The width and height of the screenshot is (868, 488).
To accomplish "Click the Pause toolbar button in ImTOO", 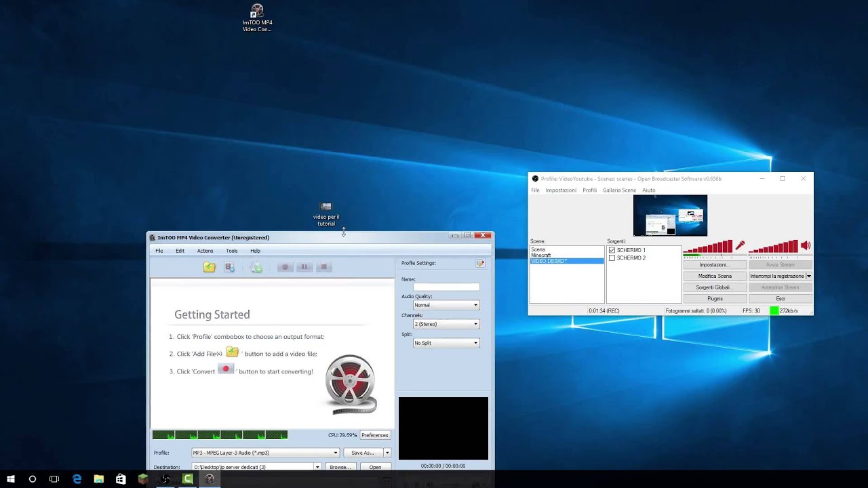I will click(x=304, y=267).
